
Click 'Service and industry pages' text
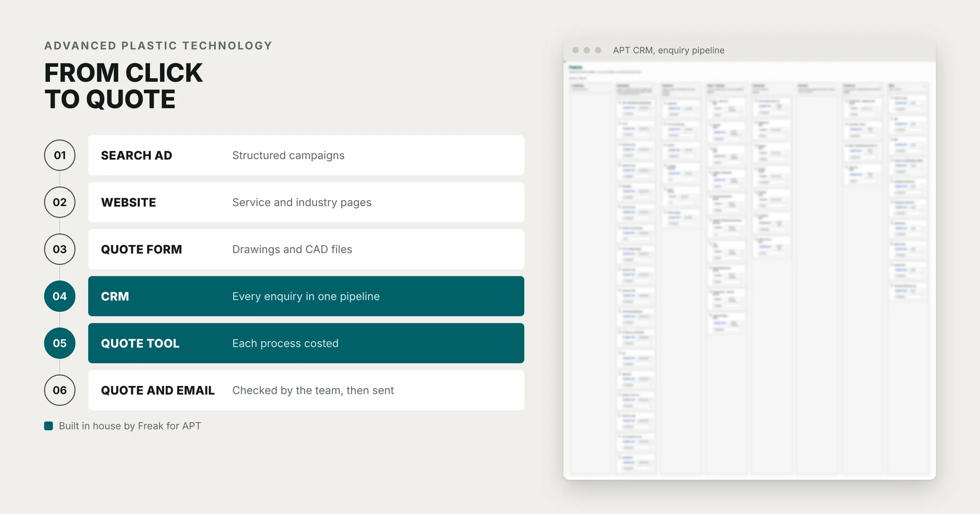pyautogui.click(x=302, y=203)
